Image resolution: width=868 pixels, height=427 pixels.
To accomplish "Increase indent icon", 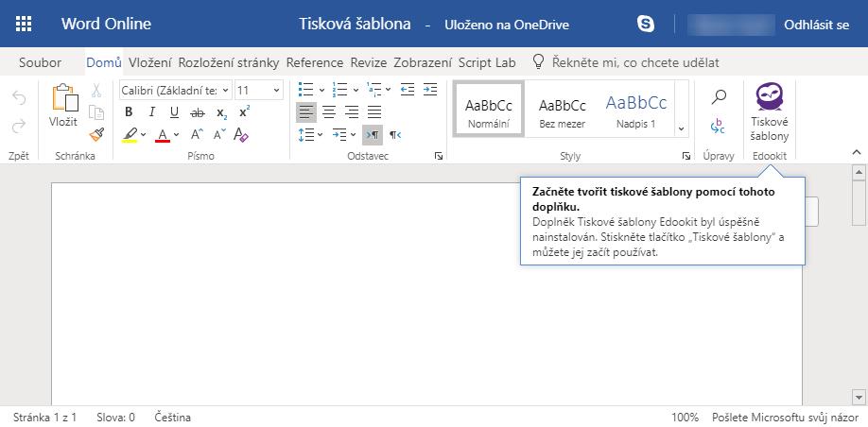I will pos(430,89).
